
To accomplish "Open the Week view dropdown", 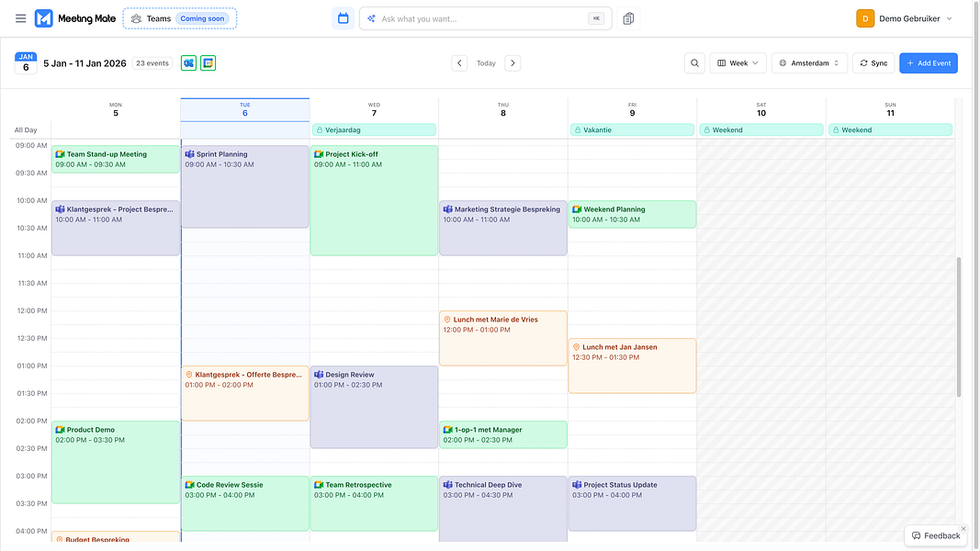I will pos(738,63).
